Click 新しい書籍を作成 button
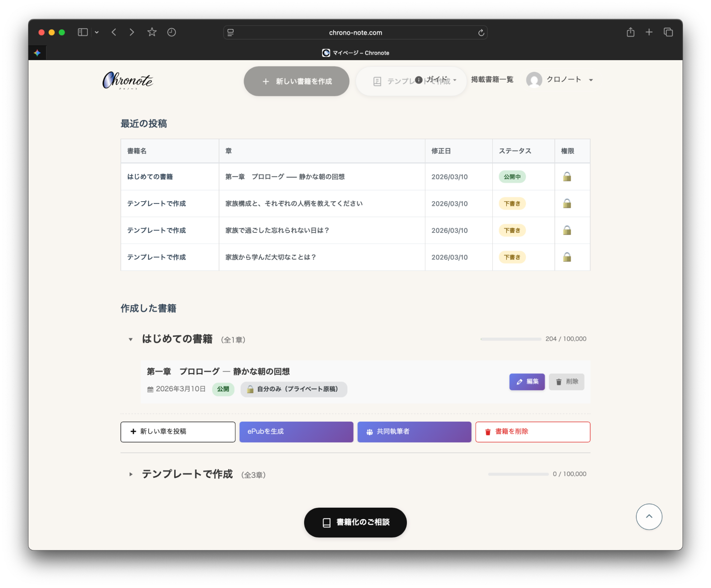The width and height of the screenshot is (711, 588). pos(296,81)
